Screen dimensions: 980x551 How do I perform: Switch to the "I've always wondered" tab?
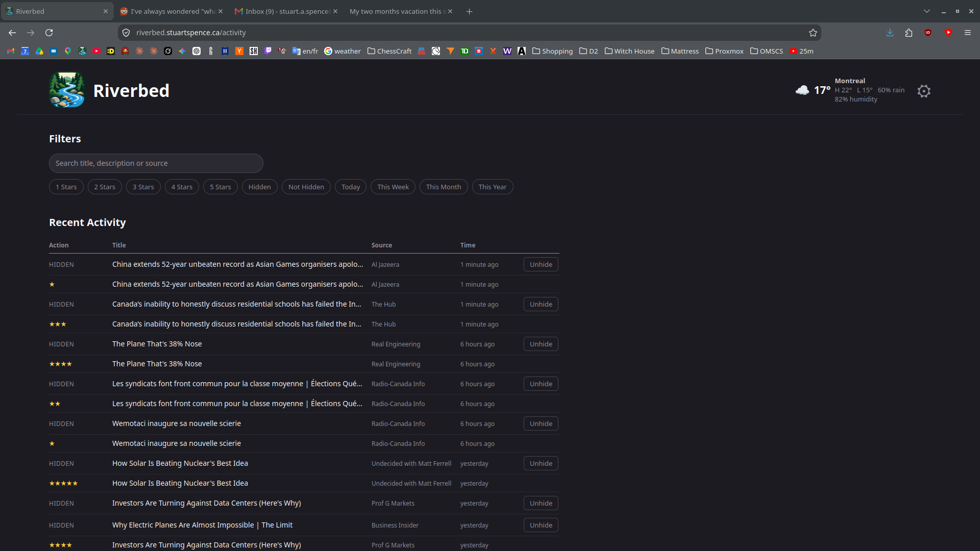click(x=171, y=11)
